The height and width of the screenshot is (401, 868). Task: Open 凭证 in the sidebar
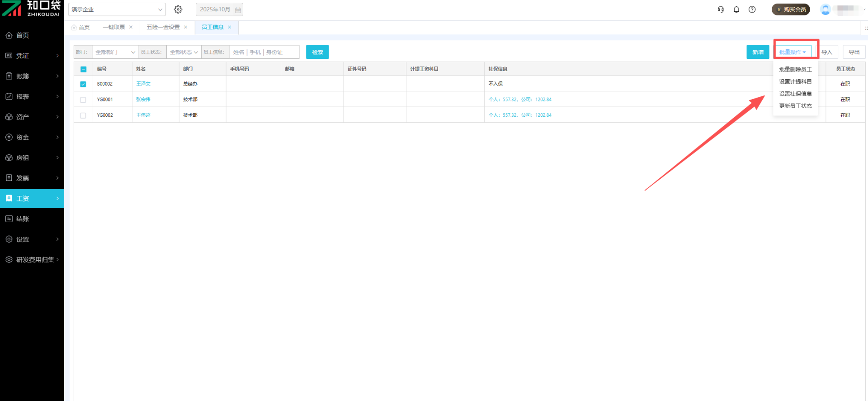pyautogui.click(x=32, y=56)
